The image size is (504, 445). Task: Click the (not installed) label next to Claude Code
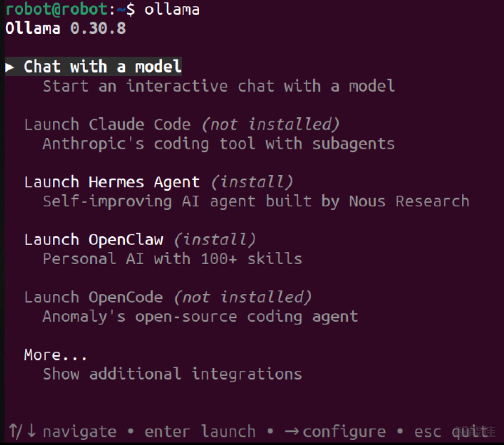coord(271,124)
